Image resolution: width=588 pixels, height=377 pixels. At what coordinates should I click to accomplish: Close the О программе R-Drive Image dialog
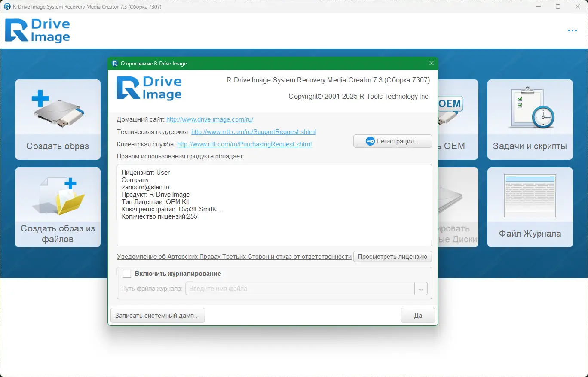(x=432, y=64)
